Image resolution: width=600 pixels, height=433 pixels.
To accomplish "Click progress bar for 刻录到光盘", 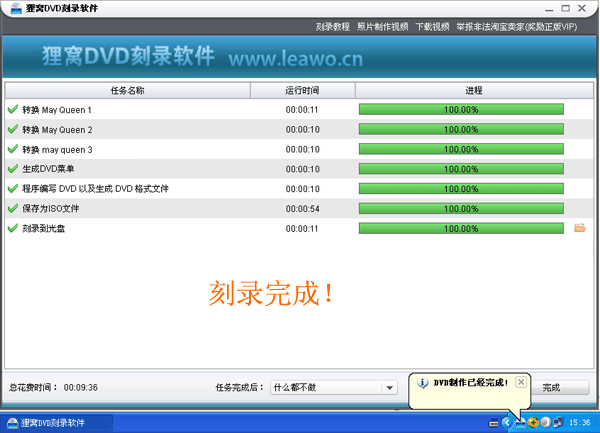I will point(461,228).
